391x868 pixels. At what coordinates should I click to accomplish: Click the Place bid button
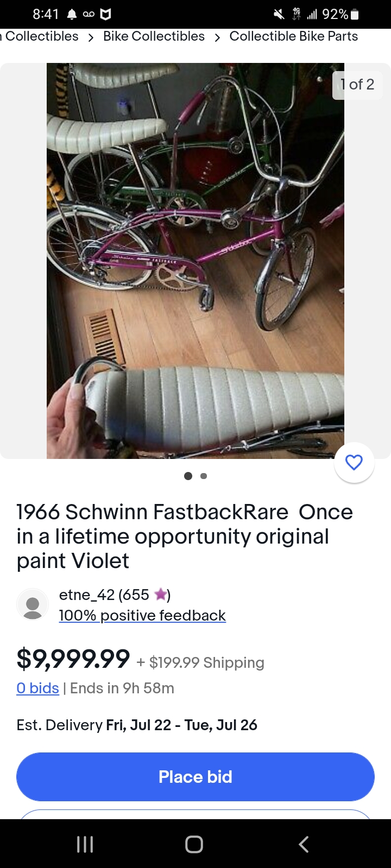coord(195,777)
